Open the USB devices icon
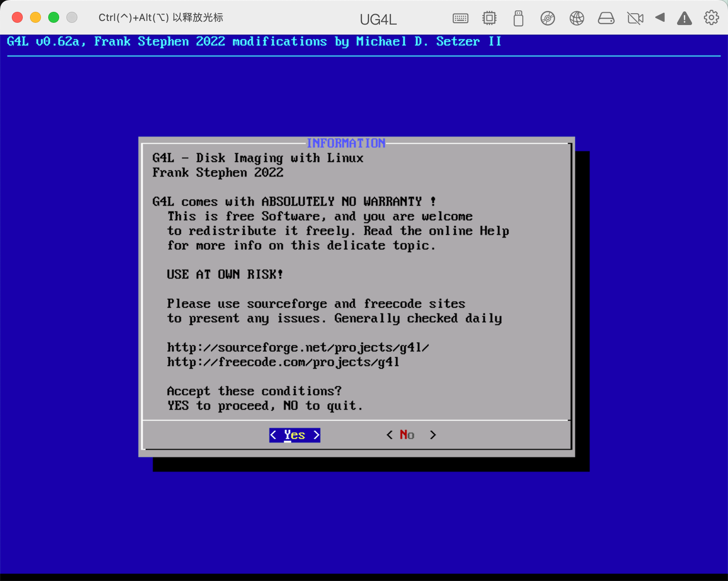This screenshot has height=581, width=728. click(518, 18)
